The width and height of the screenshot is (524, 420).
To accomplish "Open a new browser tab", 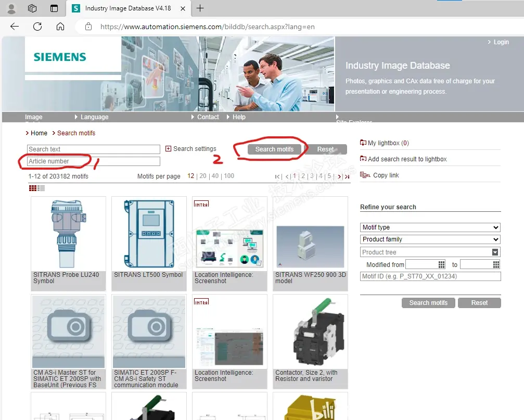I will pos(200,8).
